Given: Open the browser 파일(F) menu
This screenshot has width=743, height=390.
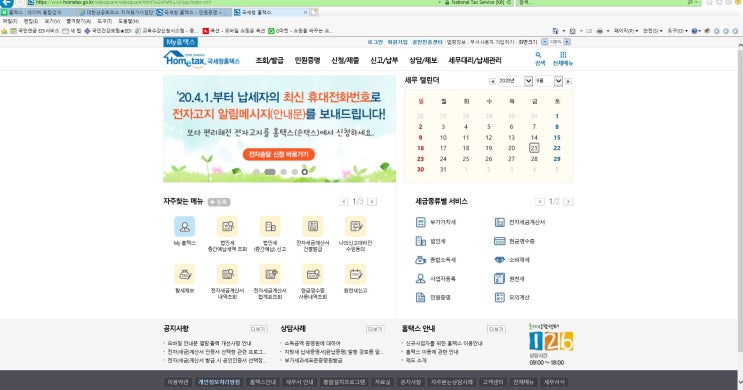Looking at the screenshot, I should [9, 21].
